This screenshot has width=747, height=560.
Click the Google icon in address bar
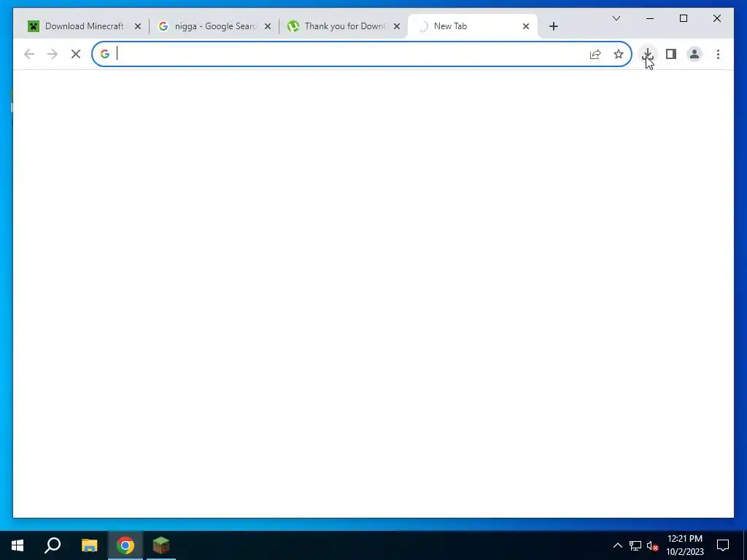point(105,54)
